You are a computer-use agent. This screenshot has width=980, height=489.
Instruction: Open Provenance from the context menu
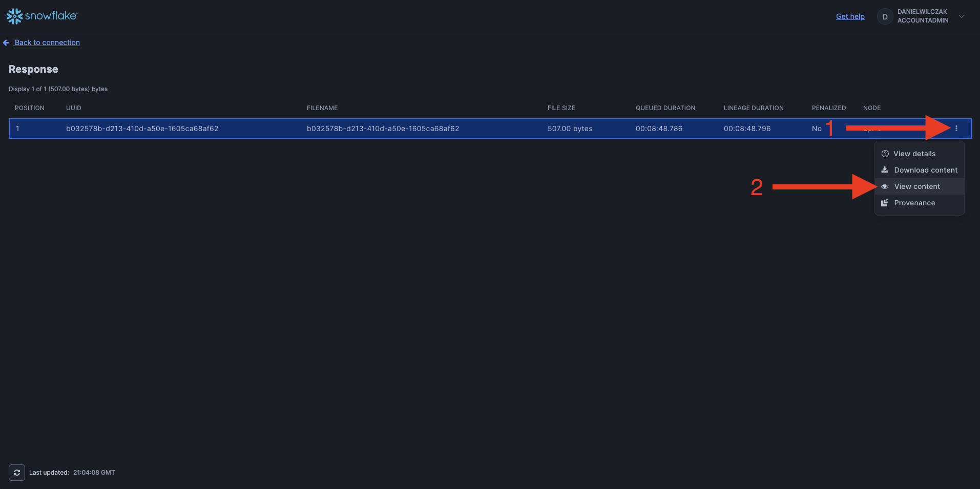[914, 203]
